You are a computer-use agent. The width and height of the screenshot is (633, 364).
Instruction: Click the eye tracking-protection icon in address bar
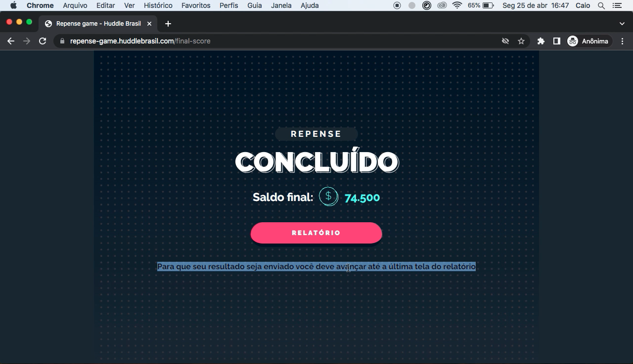pyautogui.click(x=505, y=41)
